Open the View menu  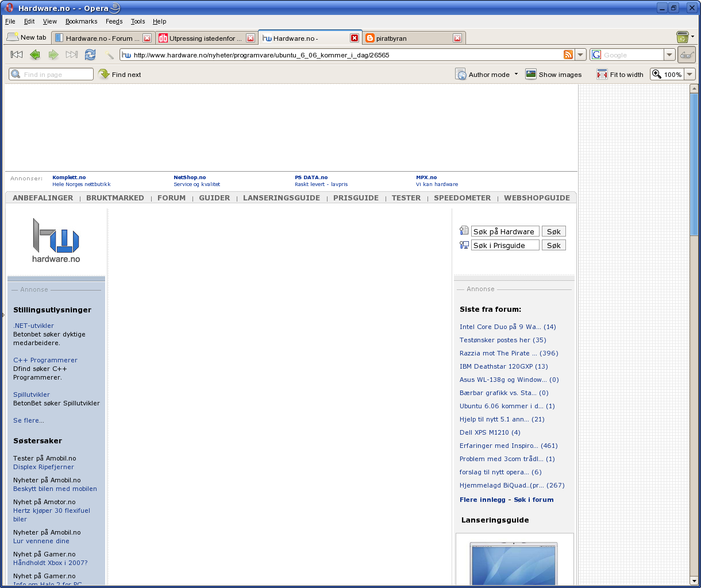point(50,21)
